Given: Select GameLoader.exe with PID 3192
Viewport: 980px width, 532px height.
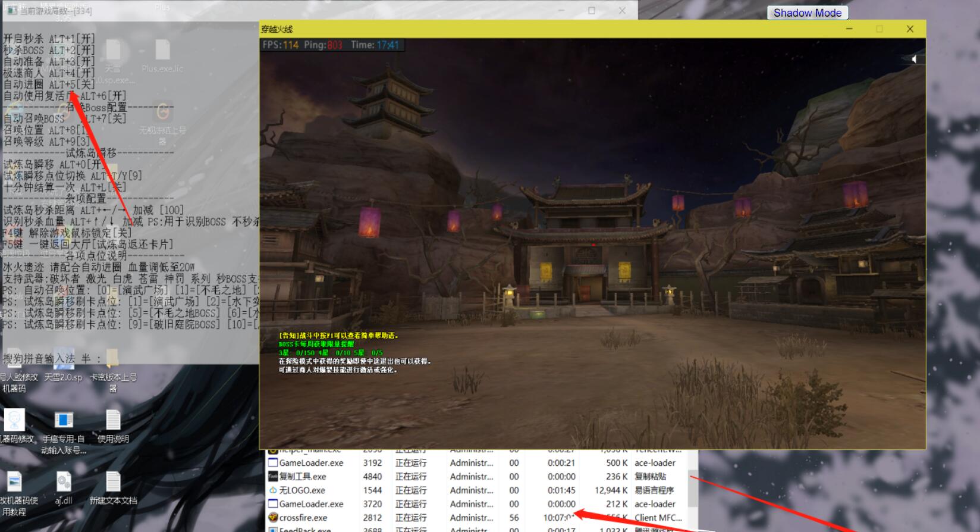Looking at the screenshot, I should pos(311,463).
